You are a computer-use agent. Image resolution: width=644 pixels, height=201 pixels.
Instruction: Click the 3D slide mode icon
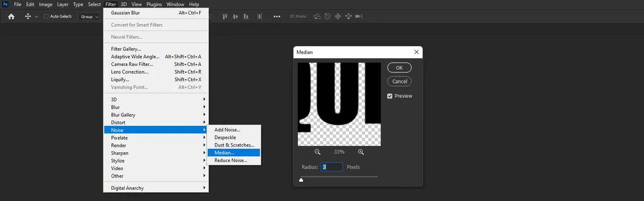(x=348, y=17)
